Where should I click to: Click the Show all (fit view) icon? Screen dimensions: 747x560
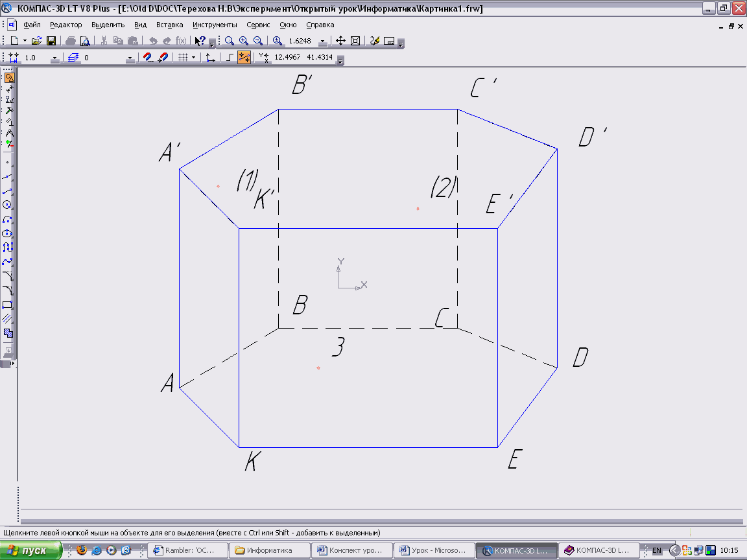tap(355, 41)
